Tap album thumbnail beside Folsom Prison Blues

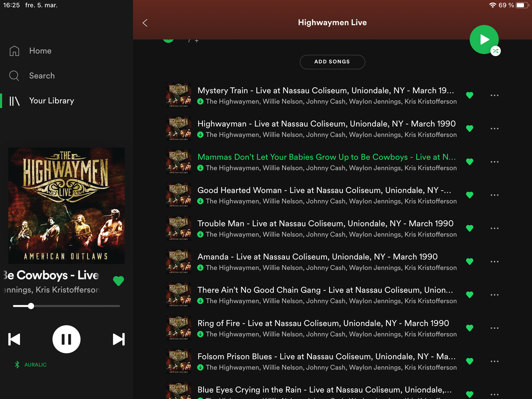coord(179,361)
